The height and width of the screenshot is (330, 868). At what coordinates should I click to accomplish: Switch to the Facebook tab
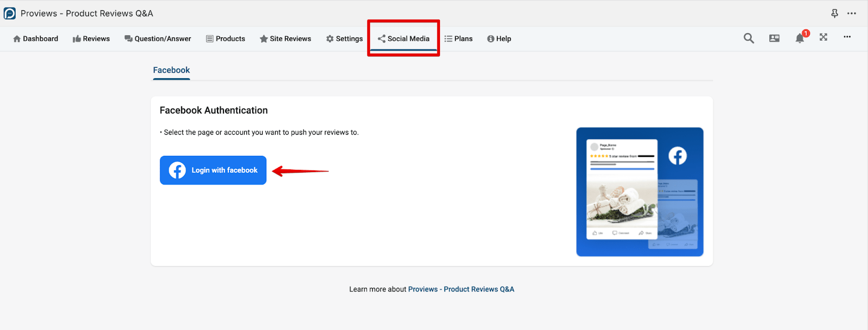coord(171,70)
